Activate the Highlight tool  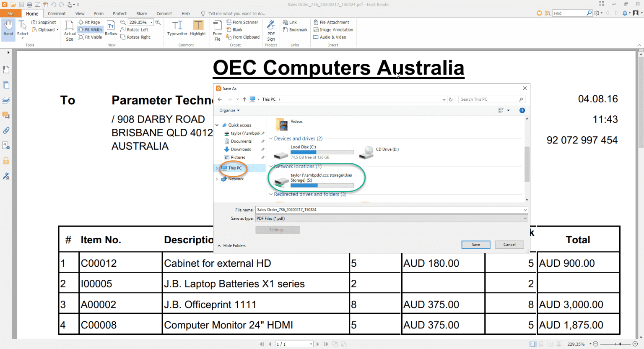[x=198, y=28]
